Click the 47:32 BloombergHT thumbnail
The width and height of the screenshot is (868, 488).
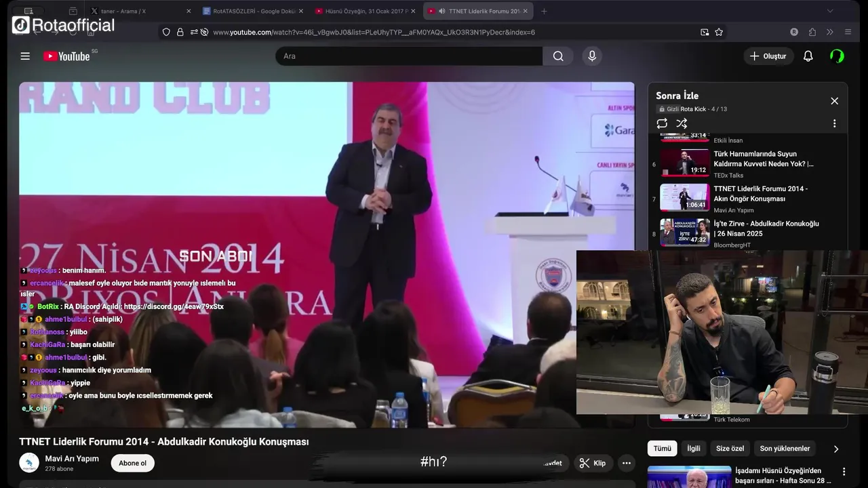[685, 232]
